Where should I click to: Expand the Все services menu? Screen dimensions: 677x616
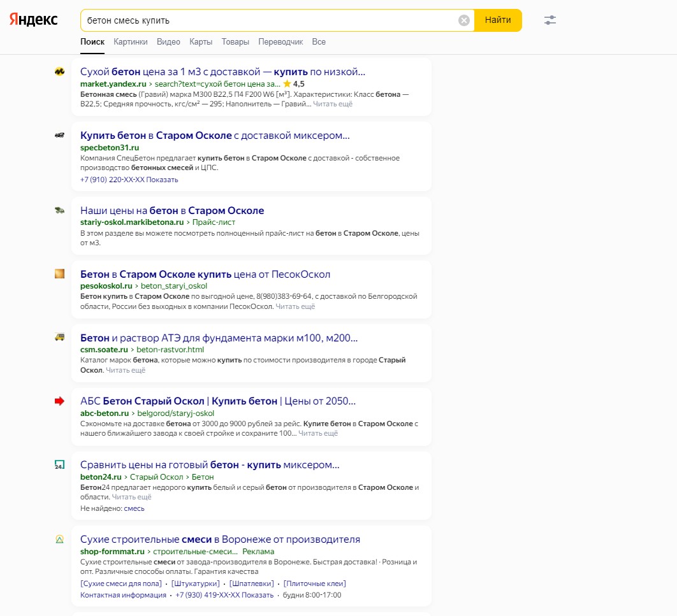(319, 42)
